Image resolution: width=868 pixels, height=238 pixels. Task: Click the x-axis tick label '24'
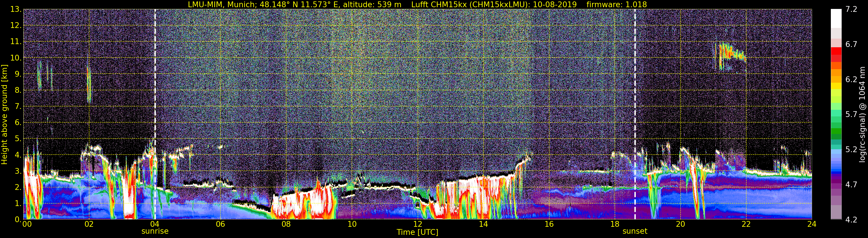tap(812, 224)
